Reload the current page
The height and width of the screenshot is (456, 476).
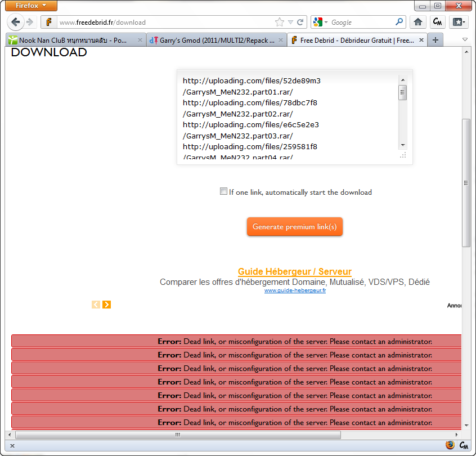(x=300, y=22)
